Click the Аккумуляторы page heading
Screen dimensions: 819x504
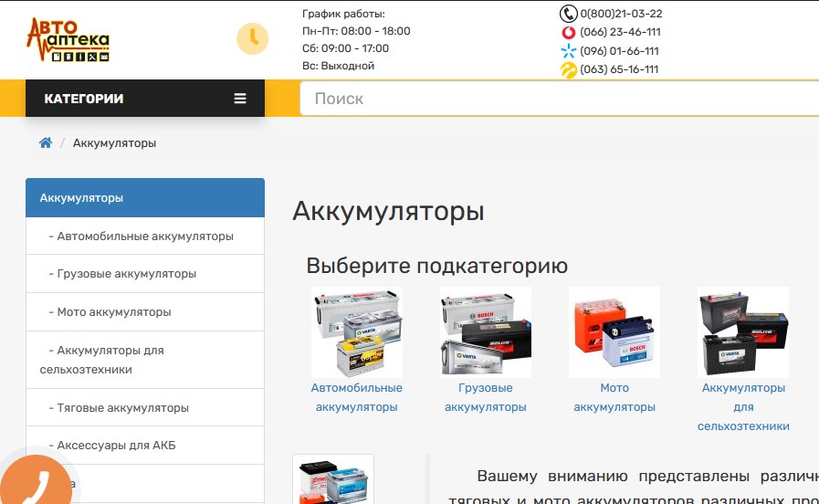coord(388,212)
